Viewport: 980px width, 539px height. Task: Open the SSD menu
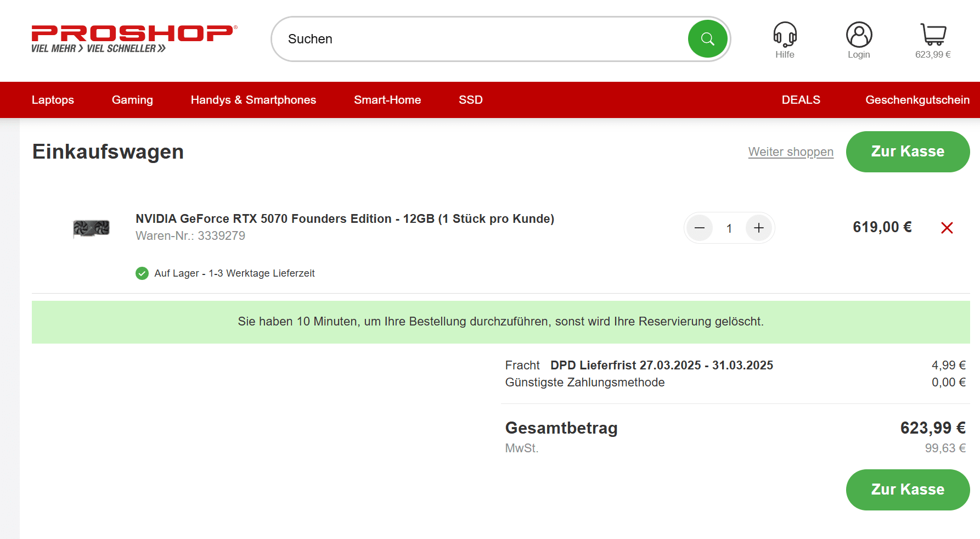[x=471, y=100]
